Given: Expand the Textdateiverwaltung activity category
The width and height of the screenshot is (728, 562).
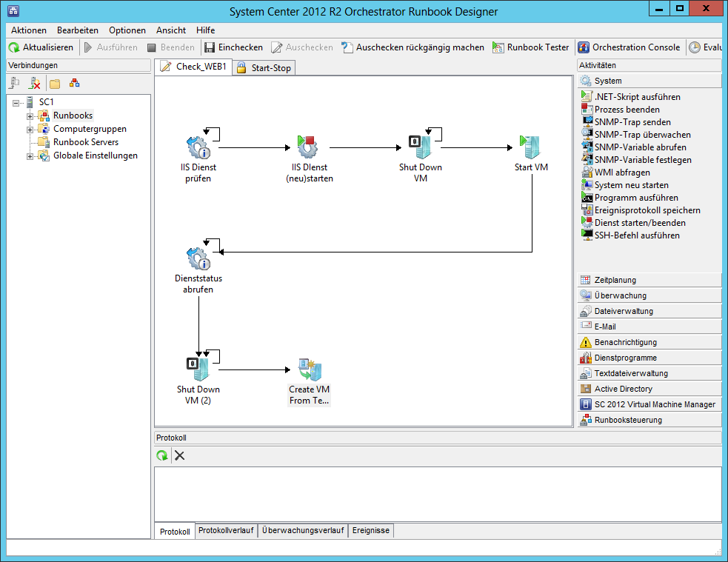Looking at the screenshot, I should pos(649,373).
